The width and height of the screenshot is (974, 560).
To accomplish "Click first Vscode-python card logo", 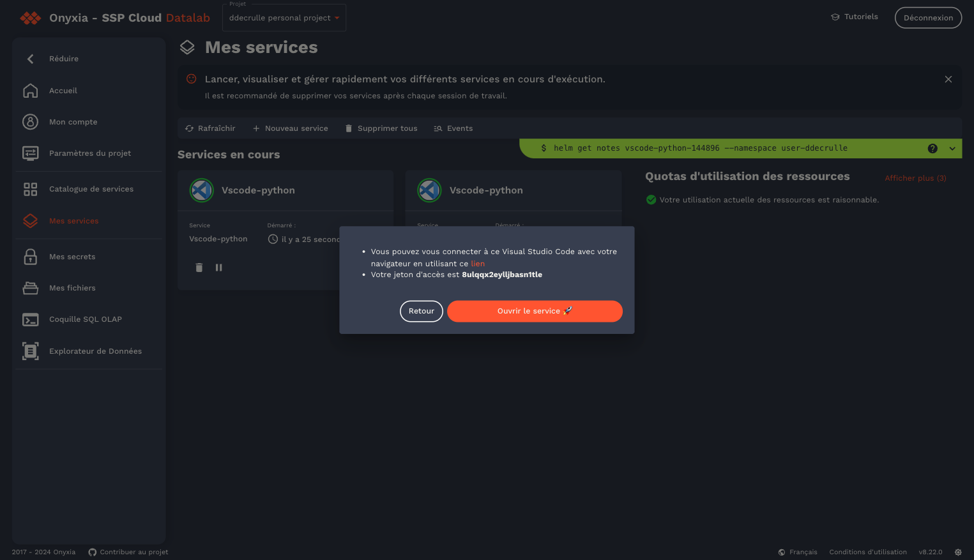I will pos(201,190).
